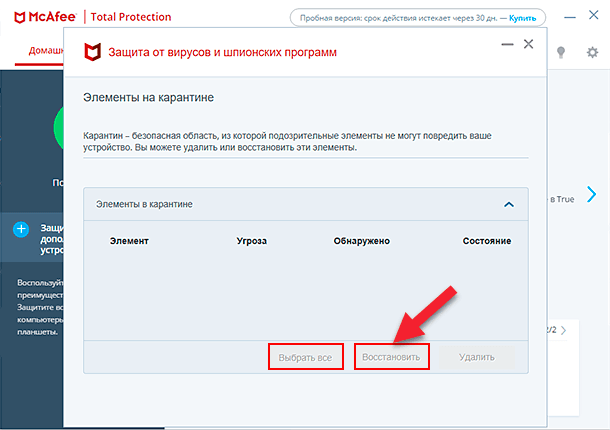Collapse the quarantined items section chevron
The width and height of the screenshot is (610, 430).
pyautogui.click(x=509, y=204)
